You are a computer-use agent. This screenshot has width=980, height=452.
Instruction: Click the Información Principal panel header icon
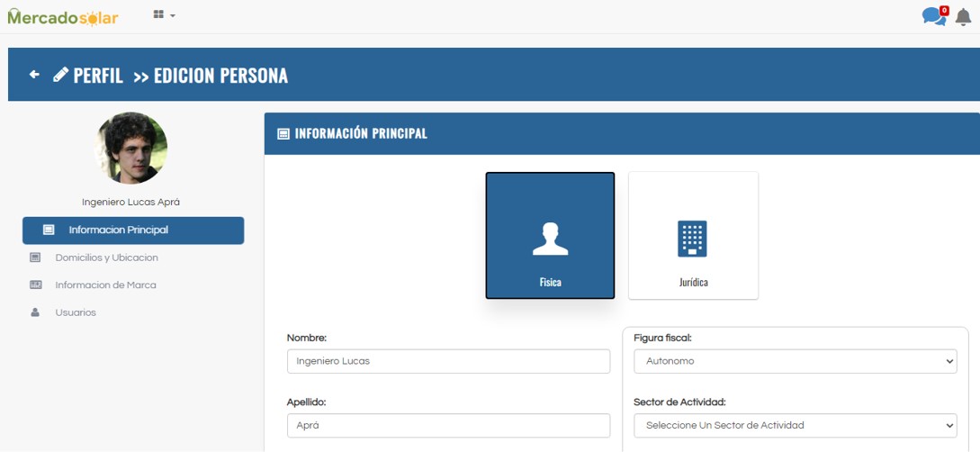283,134
